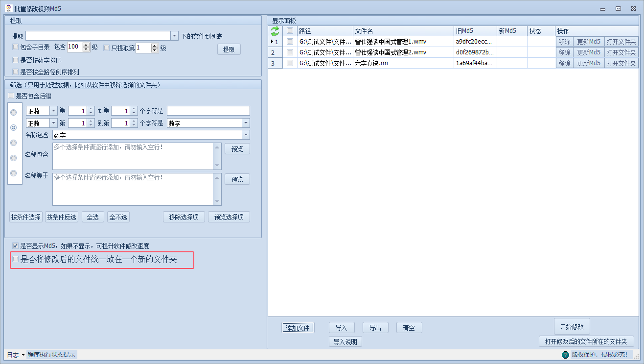Click 移除选择项 button
Viewport: 644px width, 364px height.
[184, 217]
